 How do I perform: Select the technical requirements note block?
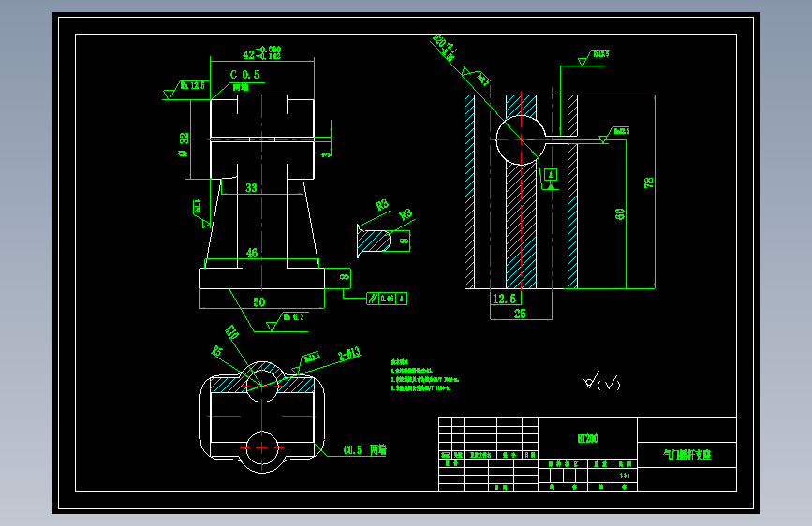tap(424, 375)
